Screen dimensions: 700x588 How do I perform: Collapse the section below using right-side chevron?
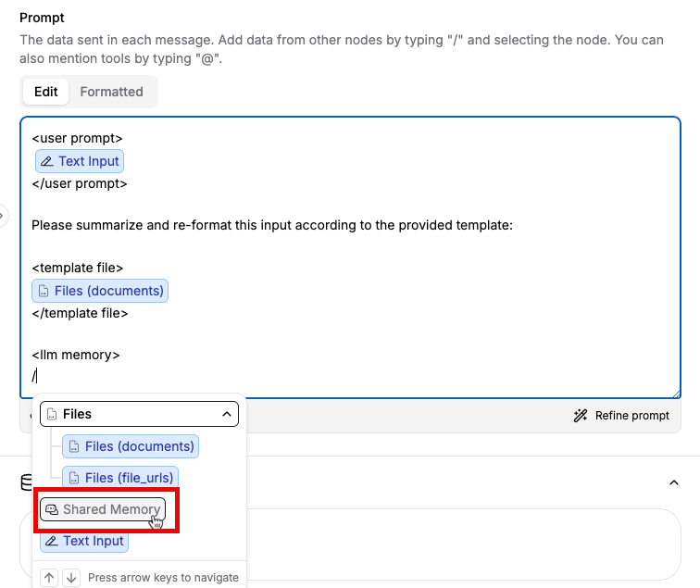click(674, 482)
